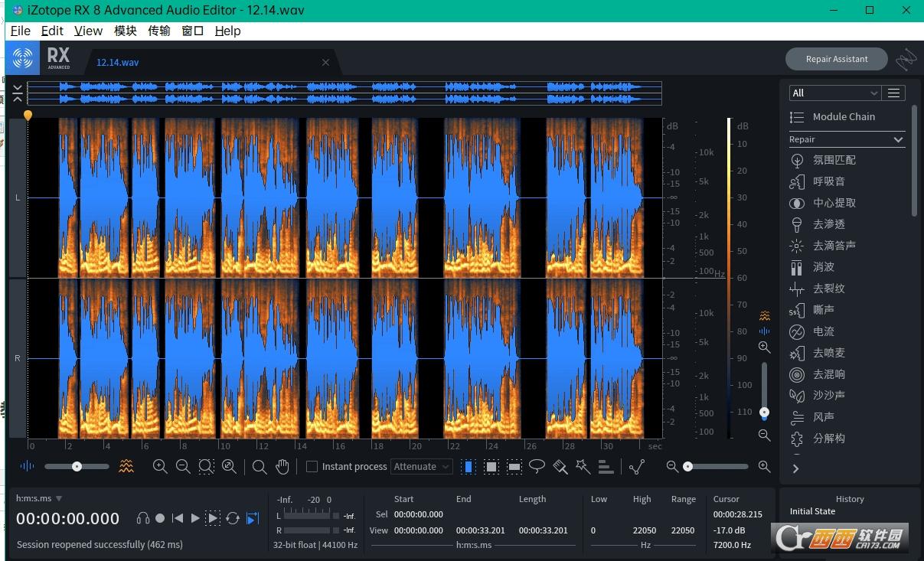
Task: Open the De-ess (嘶声) module
Action: click(812, 310)
